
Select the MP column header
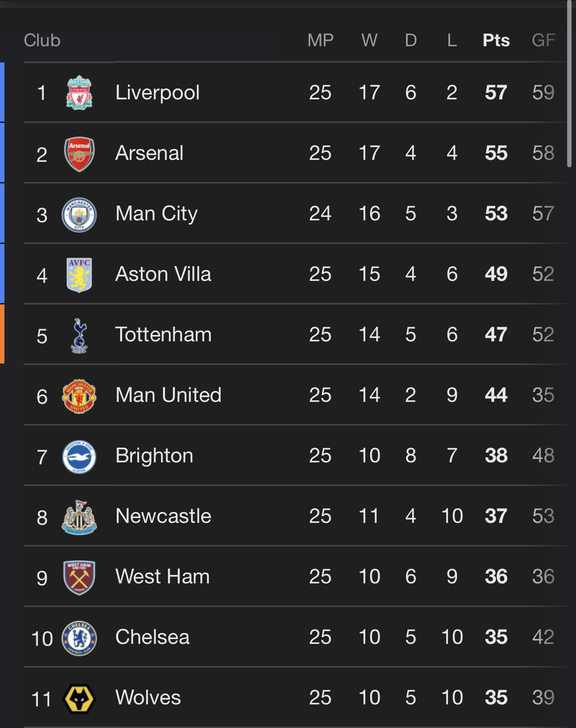[320, 40]
